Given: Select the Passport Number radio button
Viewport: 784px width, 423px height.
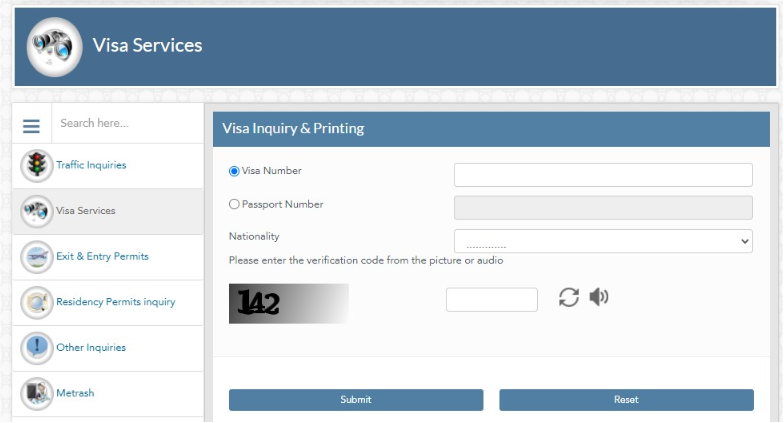Looking at the screenshot, I should [x=234, y=204].
